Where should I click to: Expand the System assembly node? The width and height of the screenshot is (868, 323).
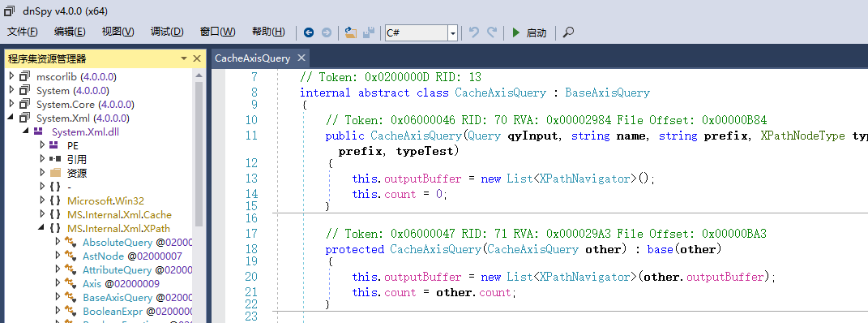(x=11, y=90)
